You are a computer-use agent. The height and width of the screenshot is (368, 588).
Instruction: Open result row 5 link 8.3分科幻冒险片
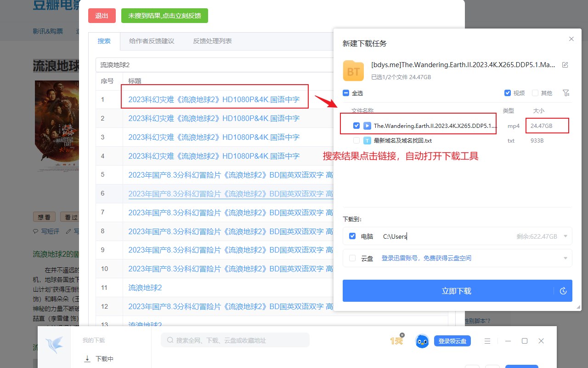(x=231, y=175)
